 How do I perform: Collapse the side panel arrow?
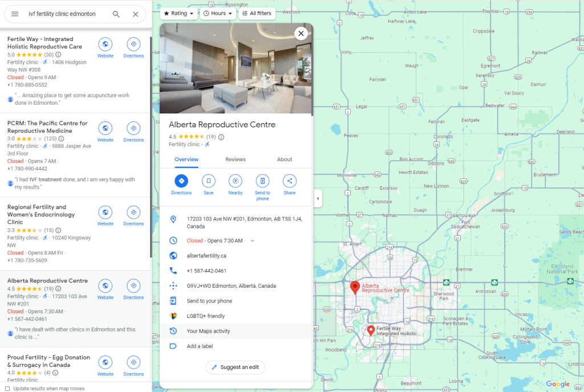click(x=318, y=199)
